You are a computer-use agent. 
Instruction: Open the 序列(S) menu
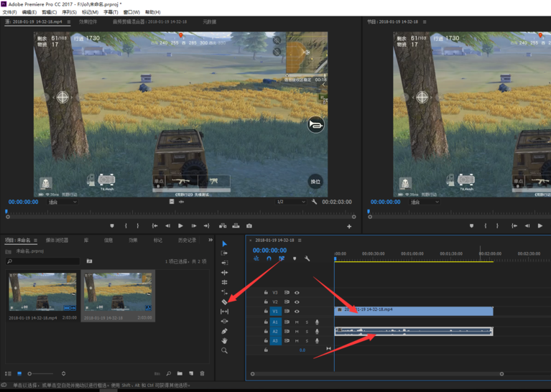coord(69,12)
